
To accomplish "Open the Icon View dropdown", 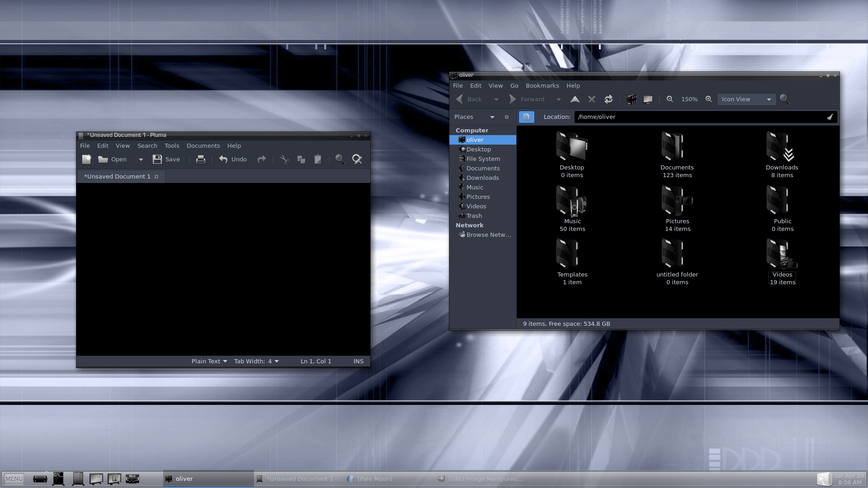I will click(746, 99).
